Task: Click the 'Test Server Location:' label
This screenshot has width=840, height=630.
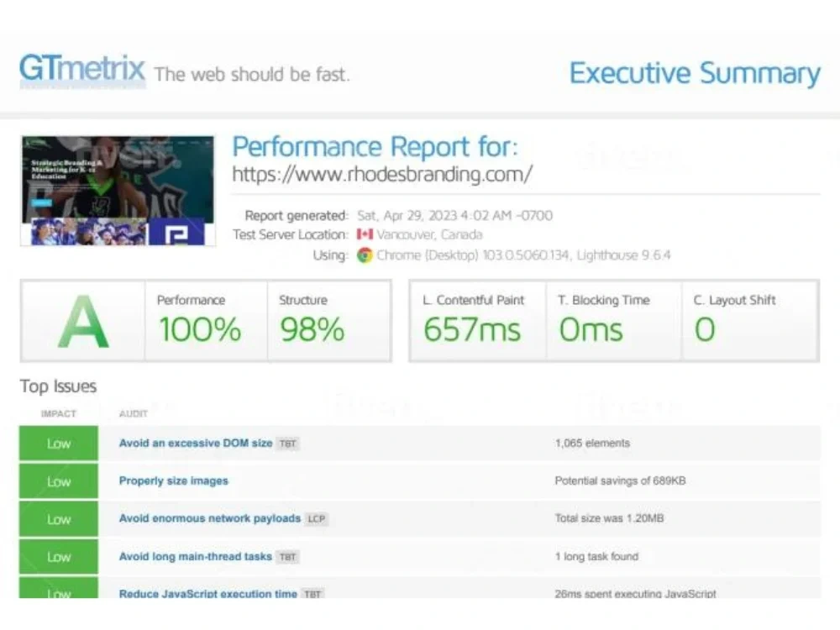Action: [291, 234]
